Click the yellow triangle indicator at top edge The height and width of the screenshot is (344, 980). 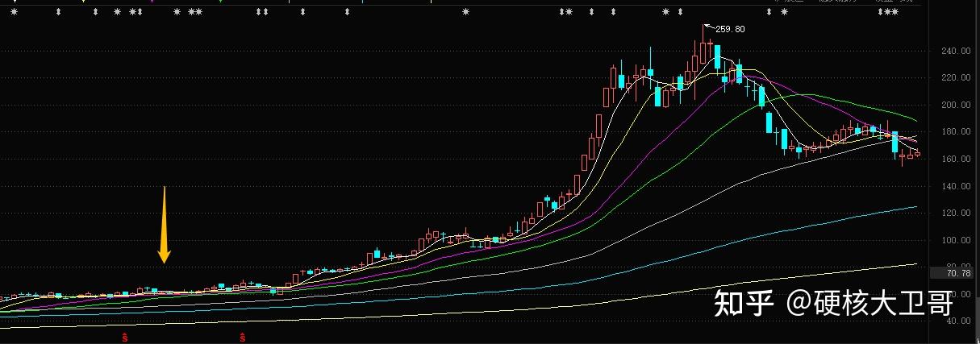point(85,2)
